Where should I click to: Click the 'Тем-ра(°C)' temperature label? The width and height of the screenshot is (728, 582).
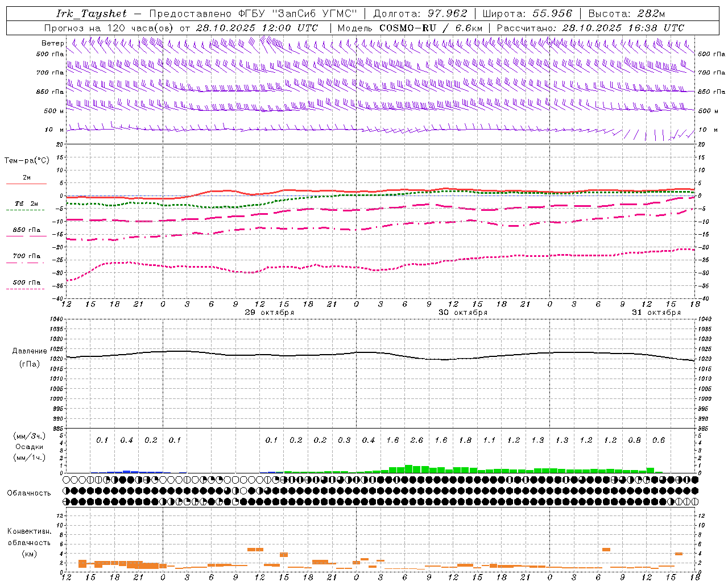[27, 161]
